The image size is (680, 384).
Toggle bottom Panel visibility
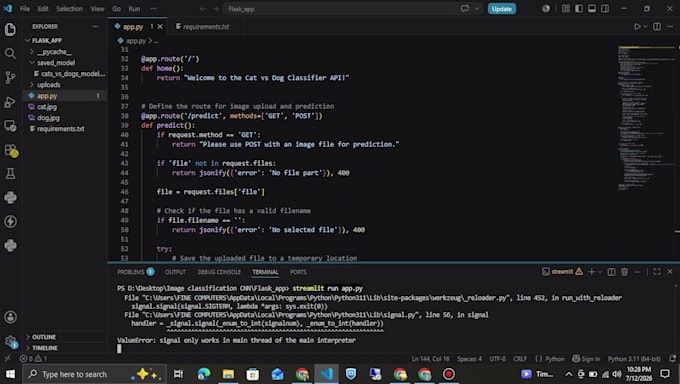point(592,8)
